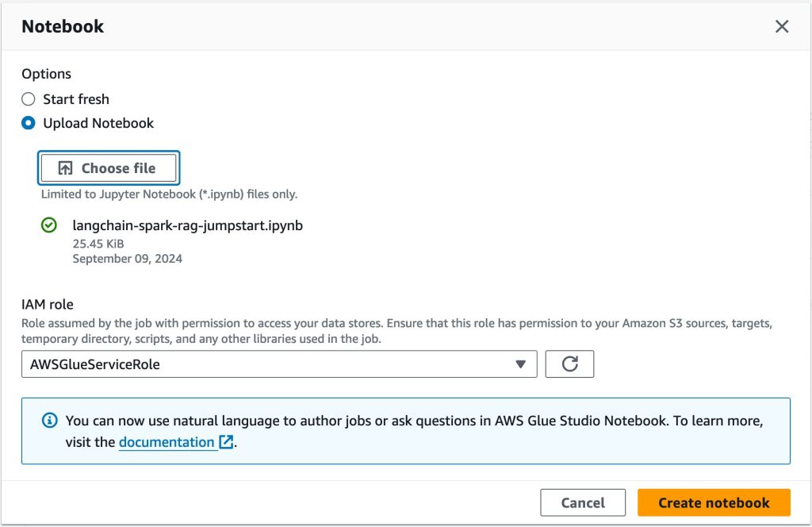Click the 25.45 KiB file size text
Viewport: 812px width, 527px height.
98,244
